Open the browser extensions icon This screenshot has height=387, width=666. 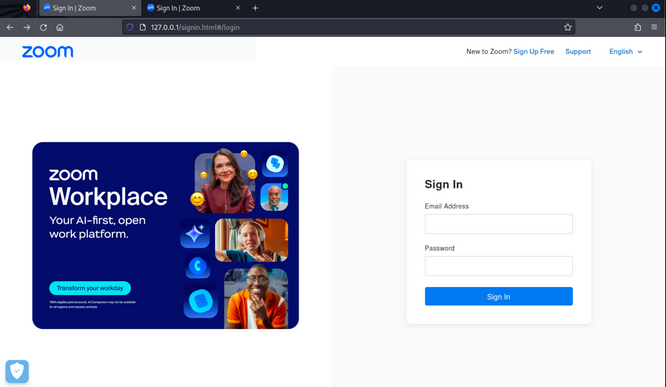[638, 27]
